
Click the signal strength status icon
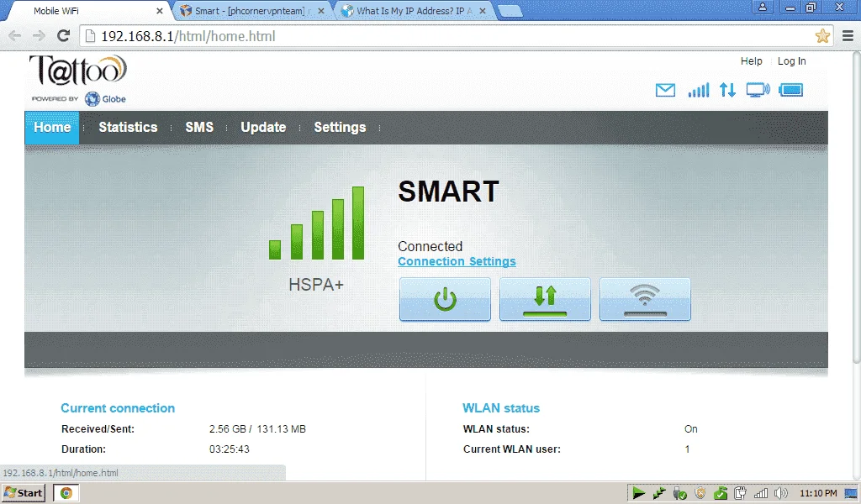(x=699, y=90)
